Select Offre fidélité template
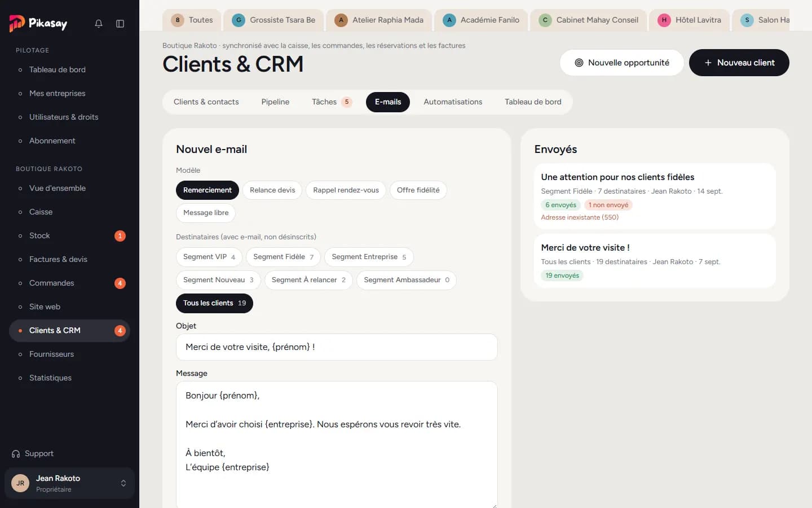Image resolution: width=812 pixels, height=508 pixels. pos(418,190)
